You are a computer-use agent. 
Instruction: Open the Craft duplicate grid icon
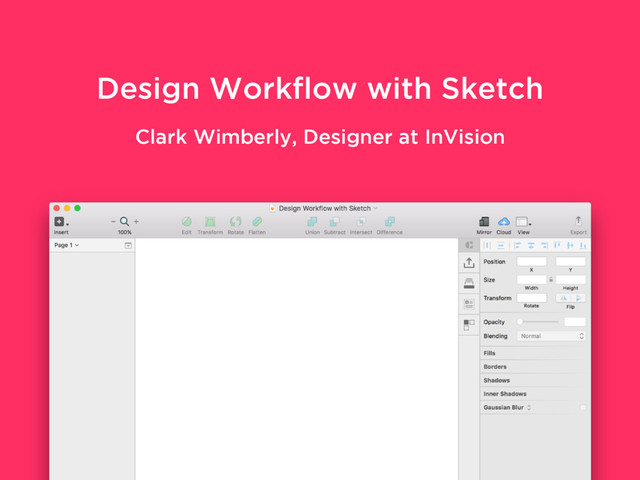469,325
